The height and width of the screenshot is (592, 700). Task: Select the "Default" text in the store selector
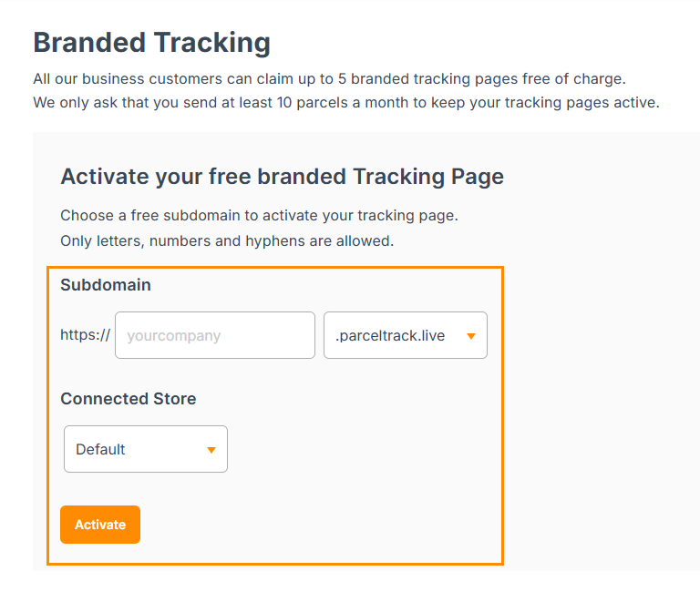click(100, 449)
